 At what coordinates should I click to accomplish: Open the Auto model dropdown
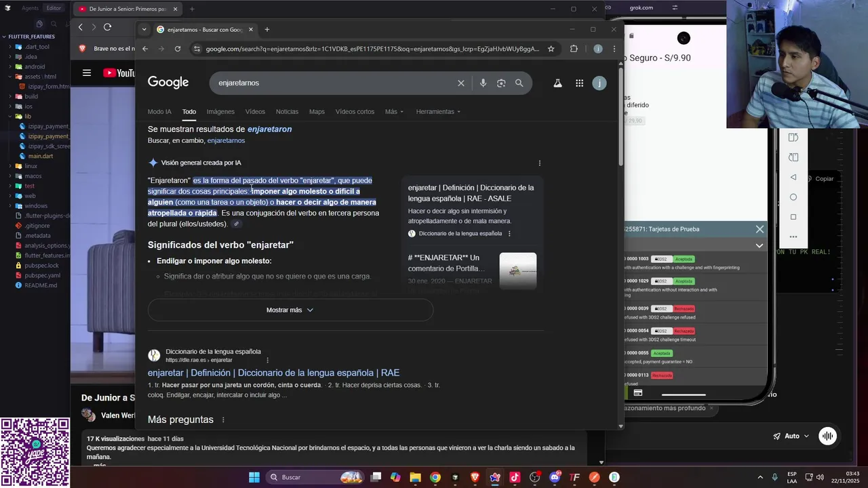tap(791, 436)
